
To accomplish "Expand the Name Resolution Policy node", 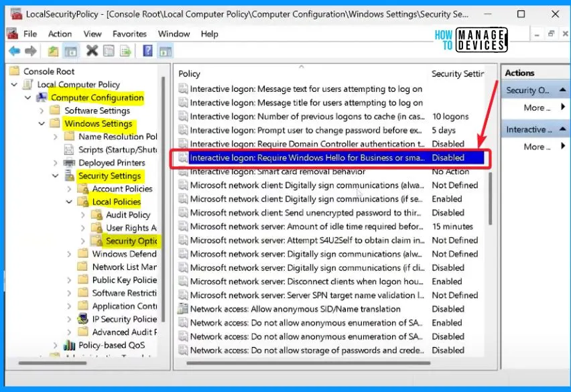I will click(x=56, y=137).
